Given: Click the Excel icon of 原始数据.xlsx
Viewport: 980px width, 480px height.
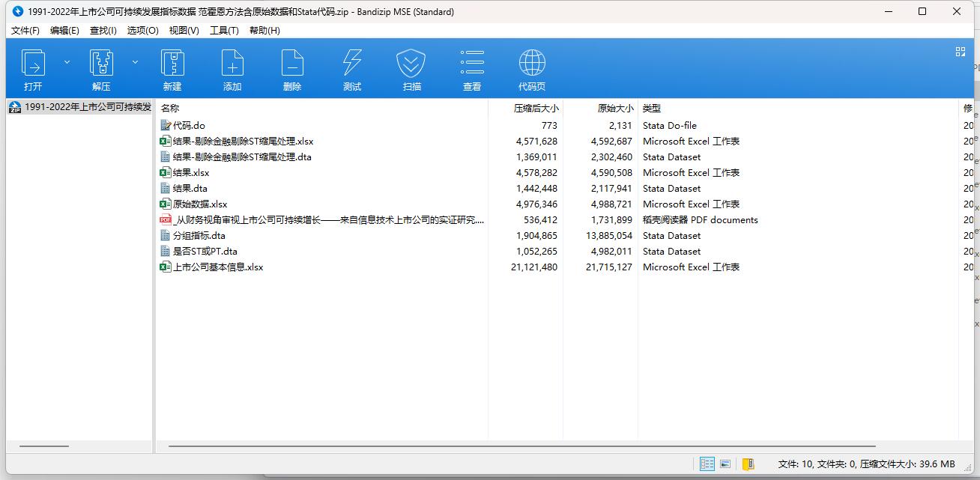Looking at the screenshot, I should pyautogui.click(x=166, y=204).
